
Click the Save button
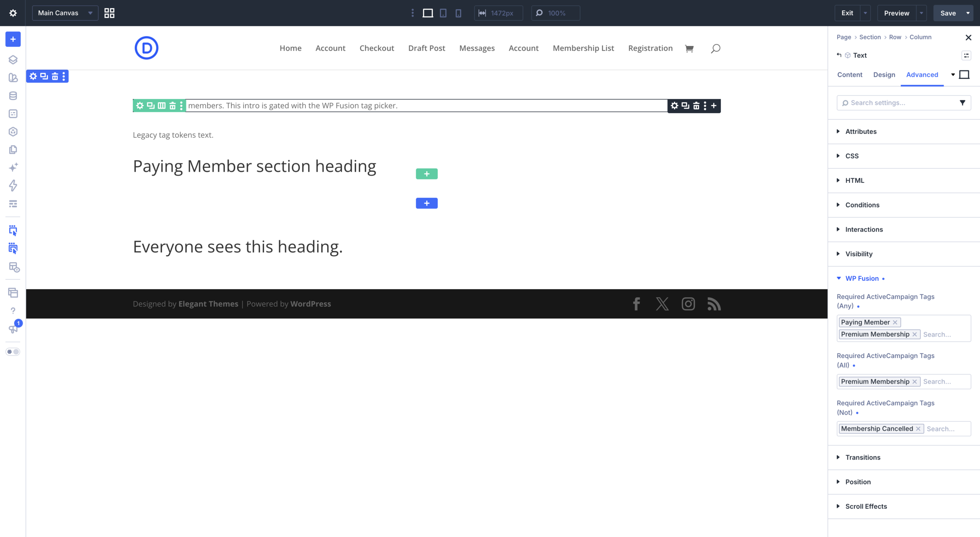(948, 13)
